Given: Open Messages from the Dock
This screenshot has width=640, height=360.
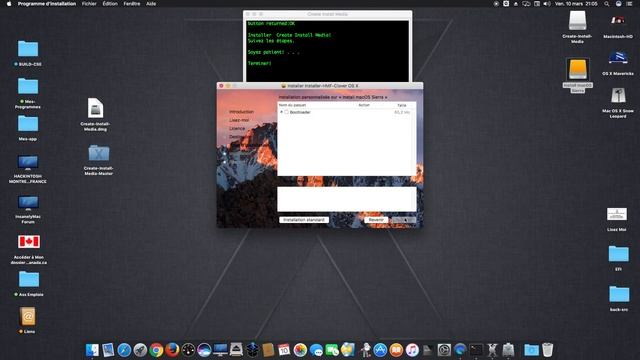Looking at the screenshot, I should tap(316, 350).
